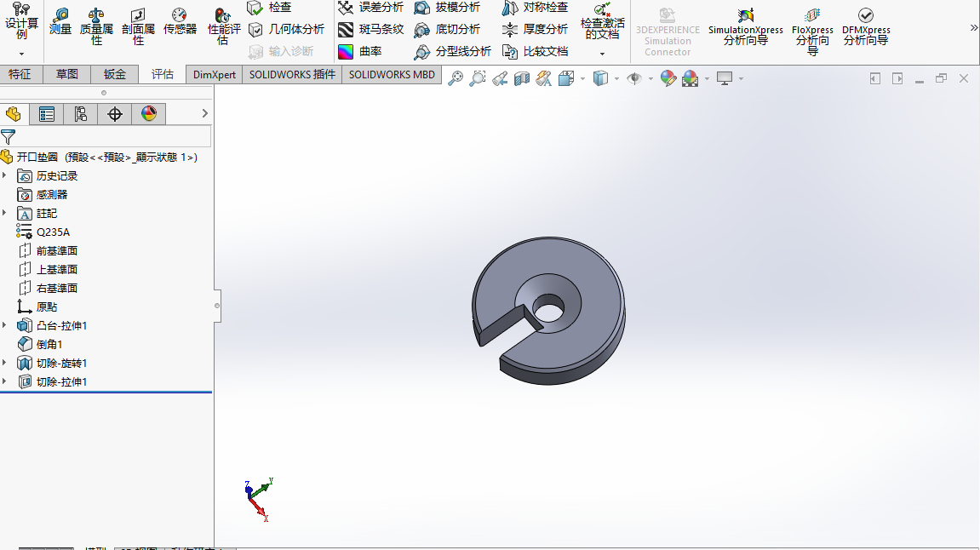Open Section Properties (剖面属性)
Image resolution: width=980 pixels, height=550 pixels.
click(138, 26)
